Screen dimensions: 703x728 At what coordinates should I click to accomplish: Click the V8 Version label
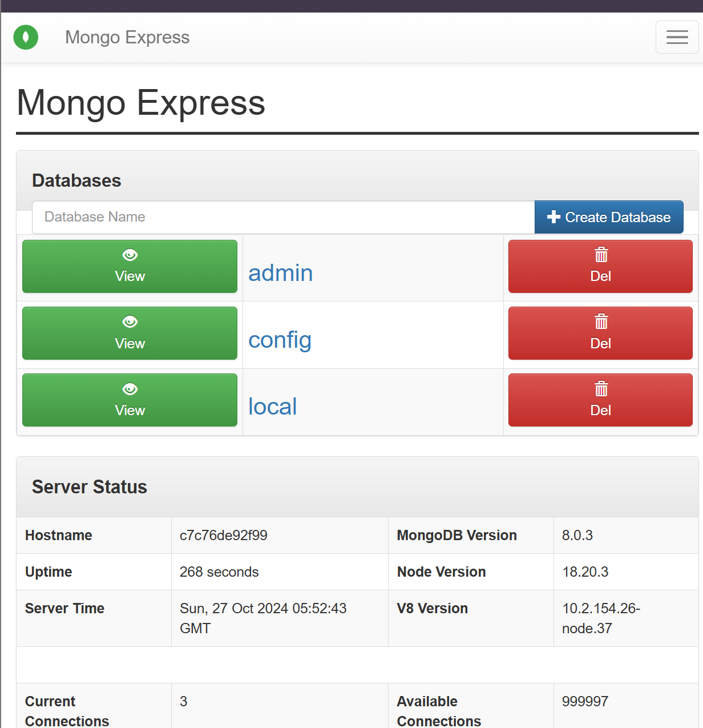coord(432,609)
